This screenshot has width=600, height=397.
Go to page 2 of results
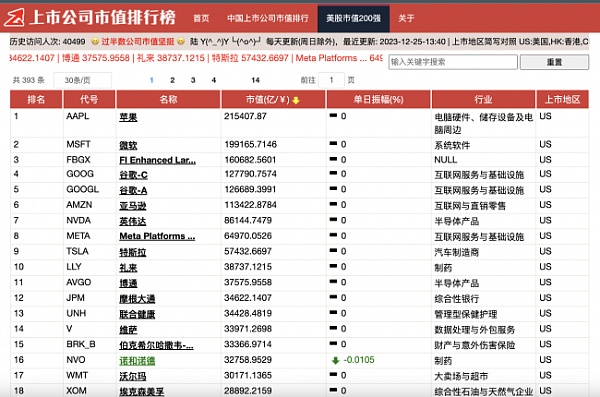click(x=172, y=80)
